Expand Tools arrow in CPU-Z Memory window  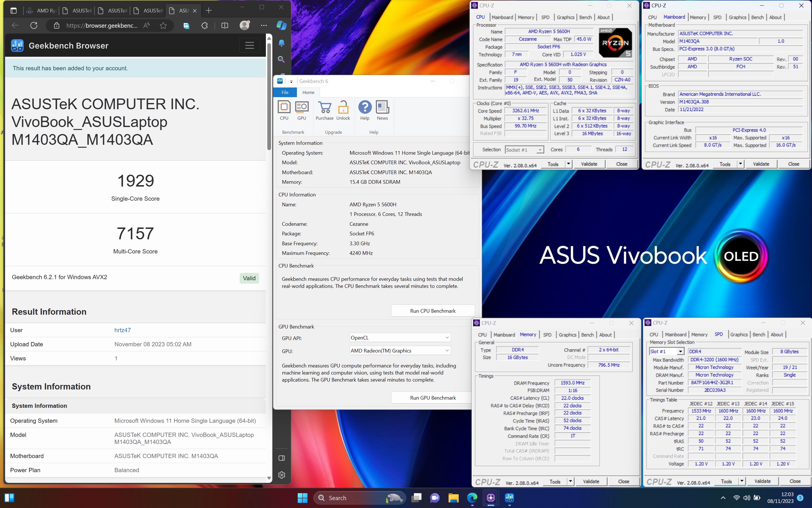570,481
